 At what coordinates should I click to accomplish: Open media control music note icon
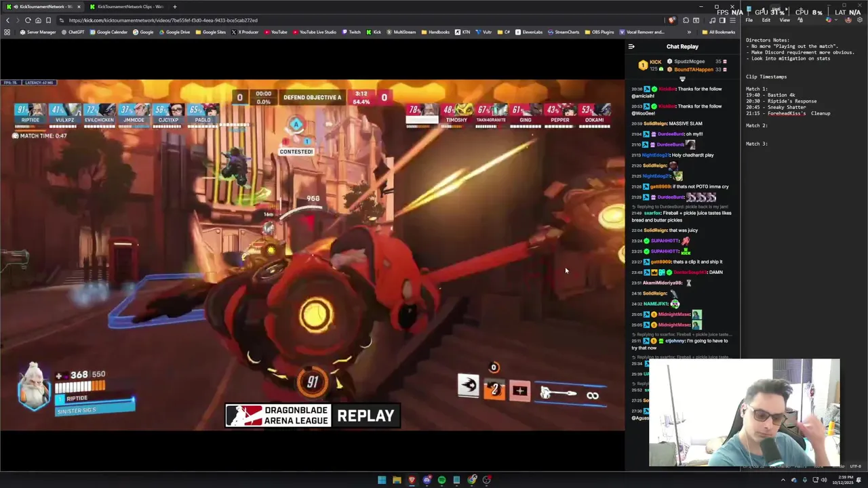[712, 20]
